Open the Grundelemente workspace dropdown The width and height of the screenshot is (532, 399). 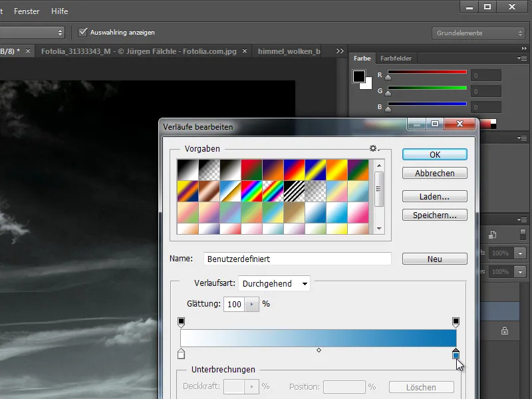(x=479, y=33)
